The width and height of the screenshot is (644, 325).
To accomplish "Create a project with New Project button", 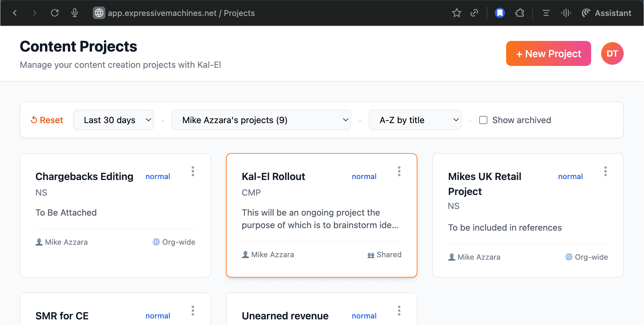I will coord(548,53).
